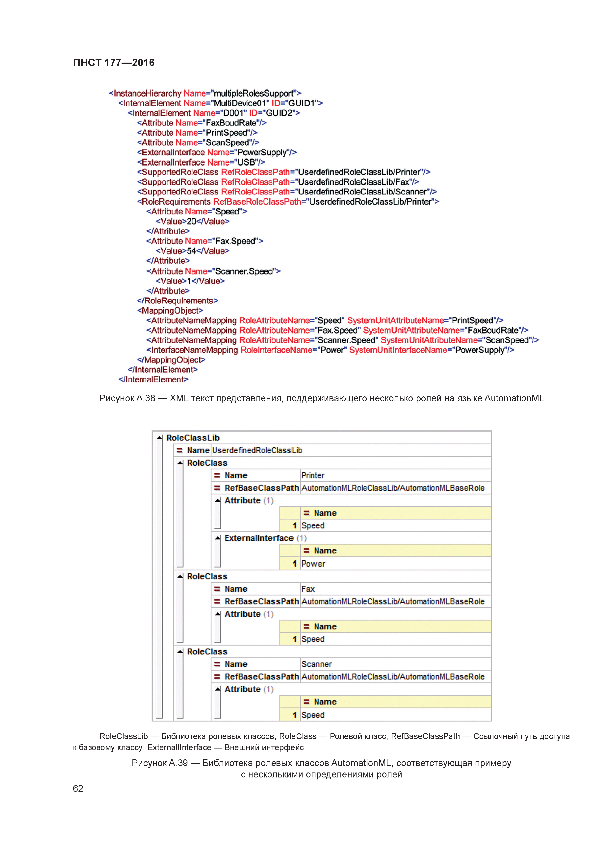Click the Рисунок А.38 caption

322,398
